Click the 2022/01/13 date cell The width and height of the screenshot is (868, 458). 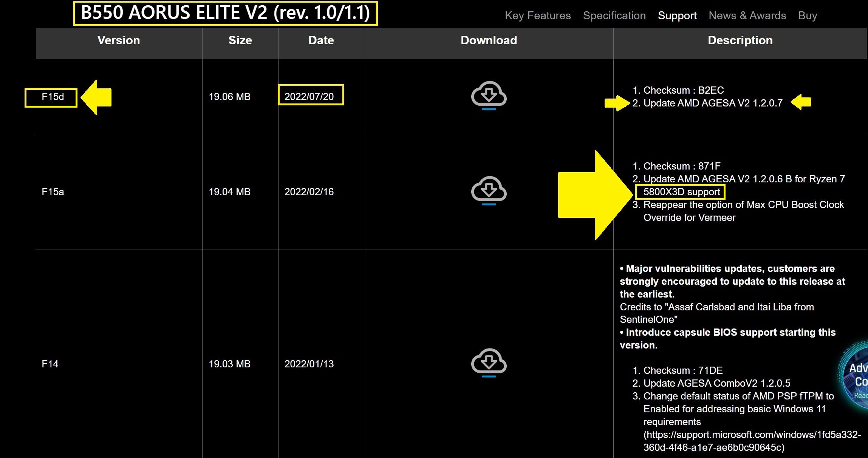[309, 364]
